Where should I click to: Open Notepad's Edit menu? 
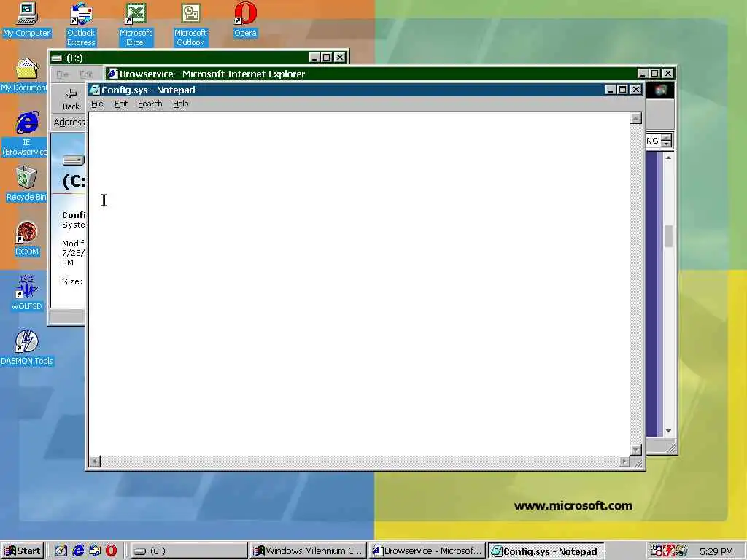click(121, 104)
